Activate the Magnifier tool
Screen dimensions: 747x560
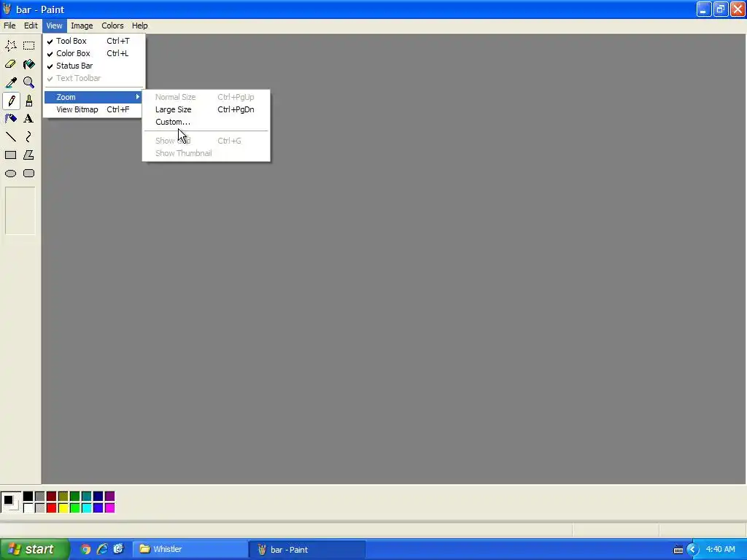(29, 82)
